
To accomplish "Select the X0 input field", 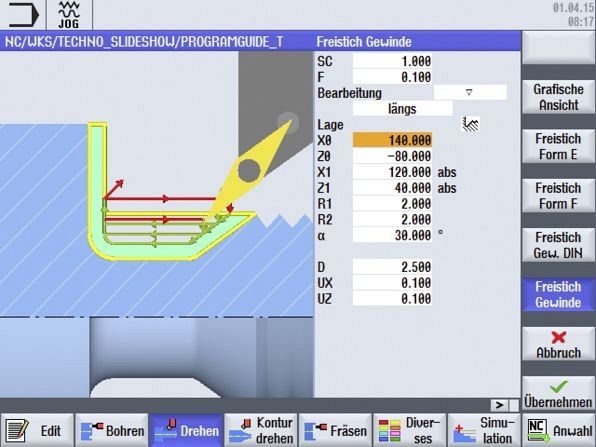I will pyautogui.click(x=392, y=140).
